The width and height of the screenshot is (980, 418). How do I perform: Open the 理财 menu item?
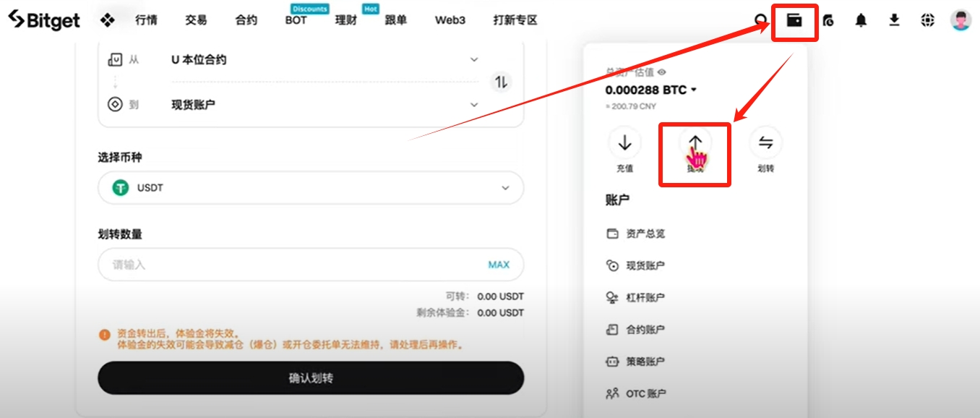346,20
